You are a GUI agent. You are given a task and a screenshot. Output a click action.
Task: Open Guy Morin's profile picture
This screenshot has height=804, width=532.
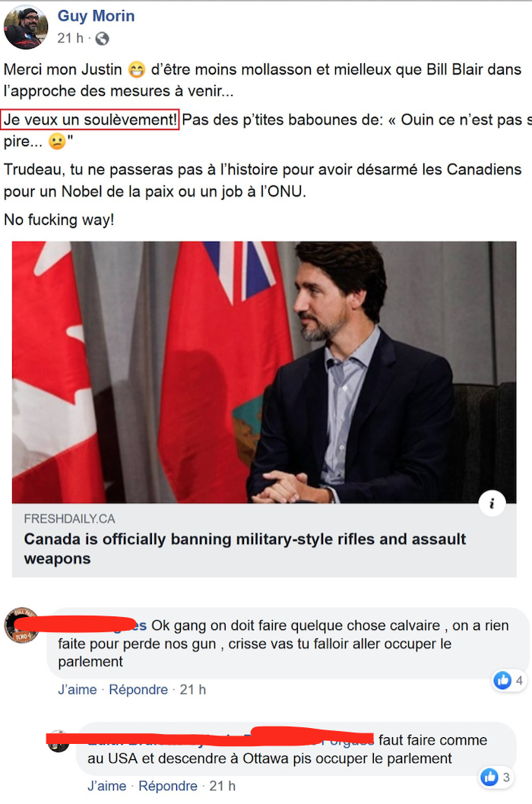pos(26,27)
